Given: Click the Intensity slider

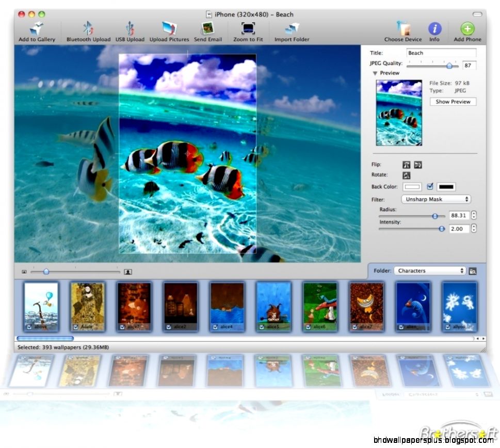Looking at the screenshot, I should [x=412, y=229].
